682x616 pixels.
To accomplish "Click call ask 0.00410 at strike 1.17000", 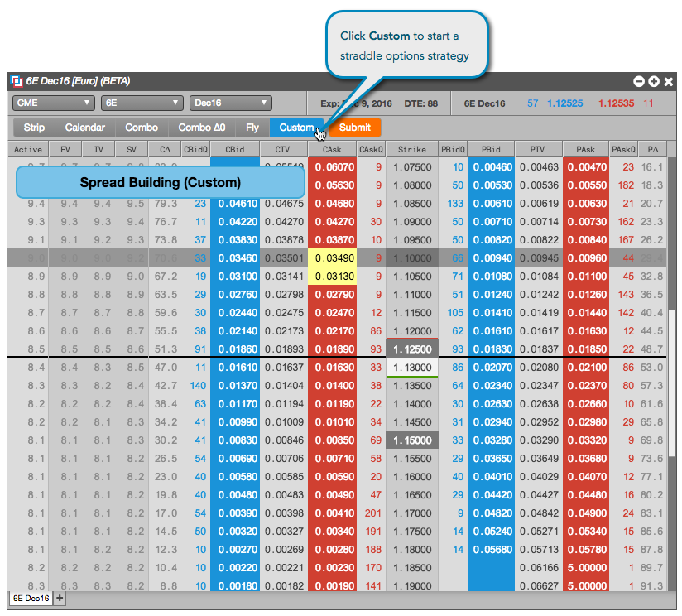I will click(332, 513).
